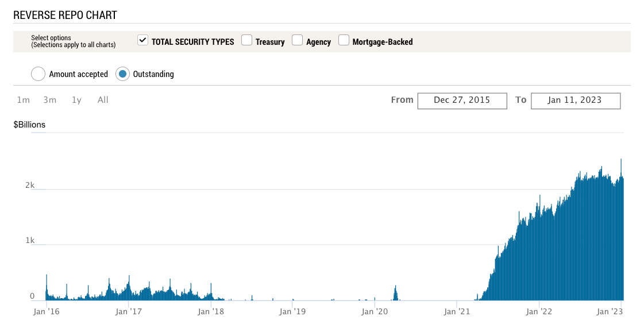Click the Jan '23 axis label
This screenshot has width=644, height=324.
(x=610, y=312)
